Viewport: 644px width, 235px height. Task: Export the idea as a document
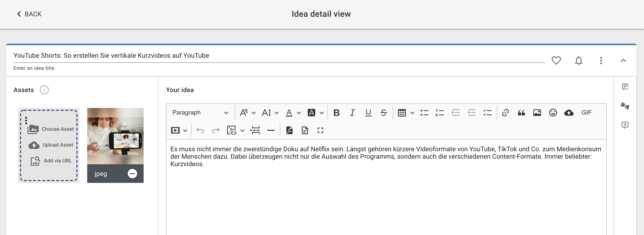(x=305, y=130)
